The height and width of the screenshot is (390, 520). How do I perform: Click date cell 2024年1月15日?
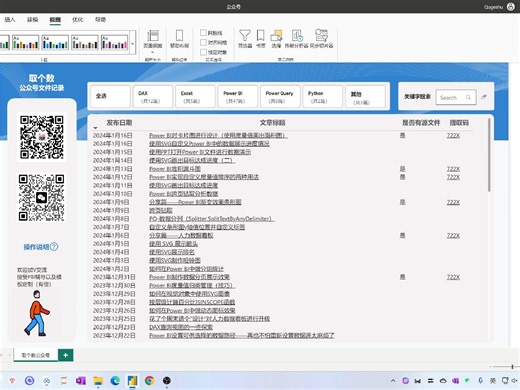[112, 152]
